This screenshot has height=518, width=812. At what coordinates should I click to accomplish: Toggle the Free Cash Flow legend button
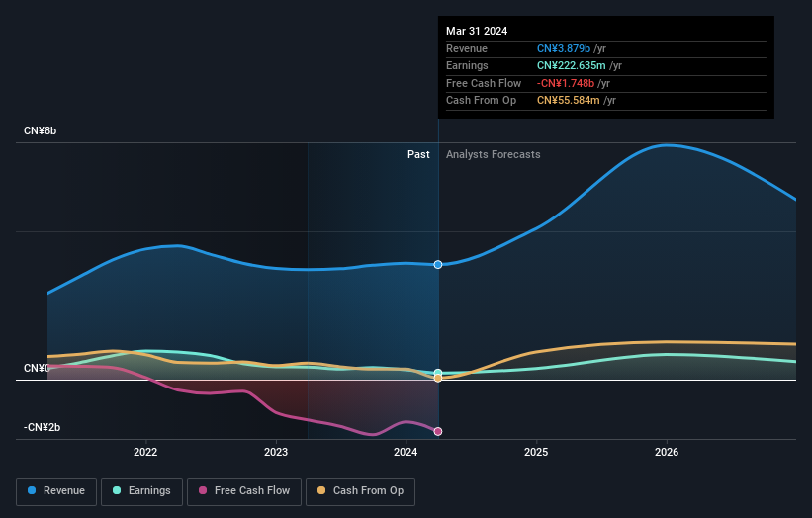244,491
